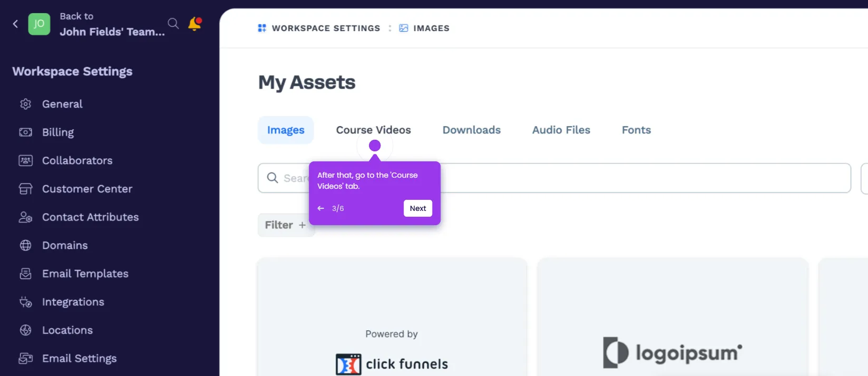
Task: Click the magnifier icon in asset search
Action: [x=272, y=178]
